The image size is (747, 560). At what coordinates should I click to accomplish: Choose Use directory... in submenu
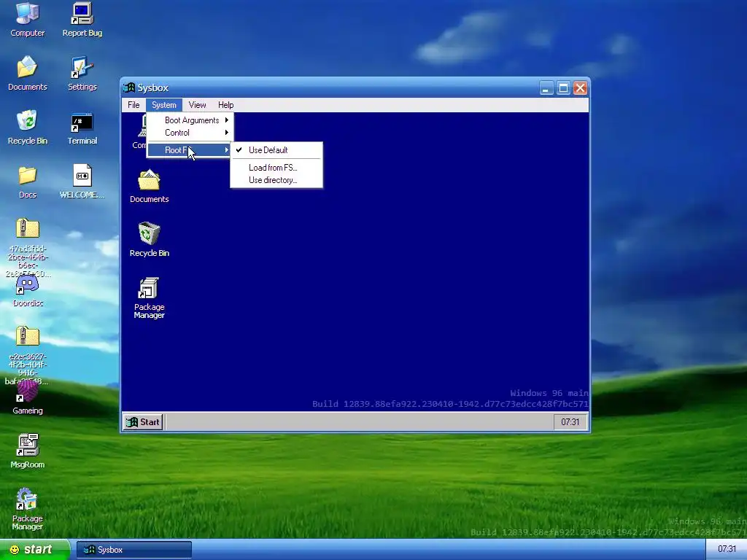(276, 180)
